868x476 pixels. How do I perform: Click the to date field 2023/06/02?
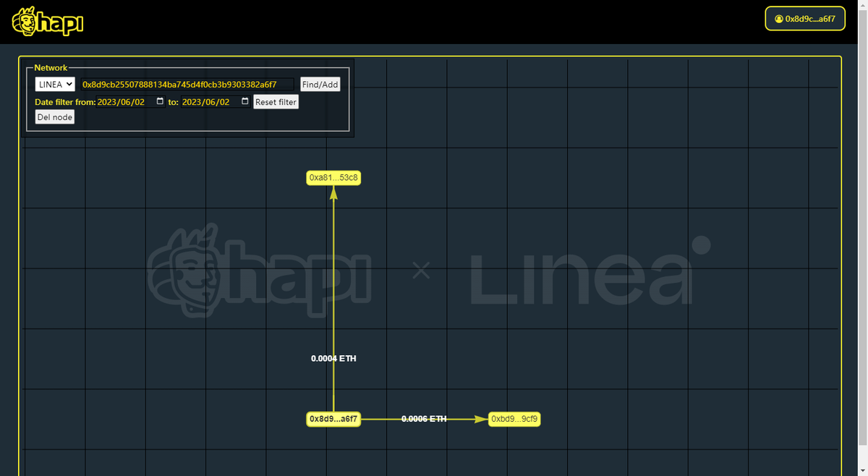click(216, 102)
